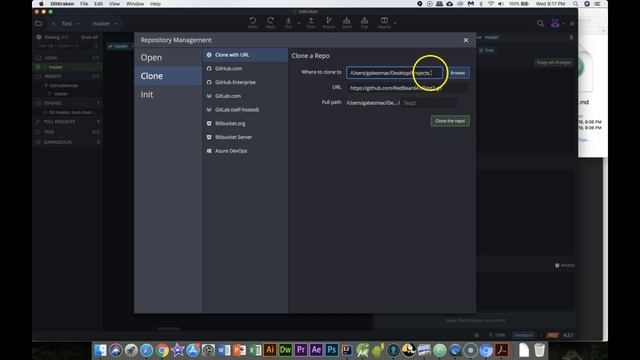640x360 pixels.
Task: Focus the Full path repo name field
Action: pyautogui.click(x=429, y=103)
